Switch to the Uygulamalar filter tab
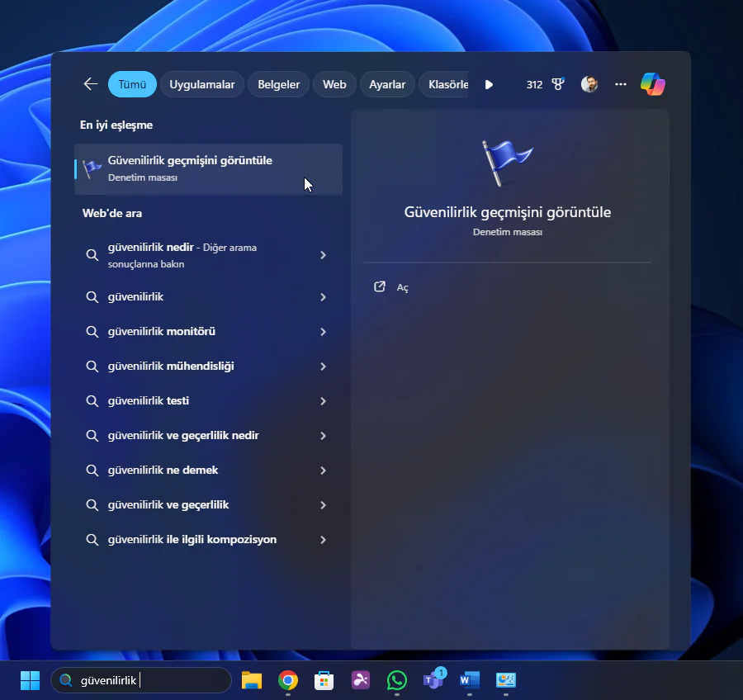 click(x=201, y=83)
